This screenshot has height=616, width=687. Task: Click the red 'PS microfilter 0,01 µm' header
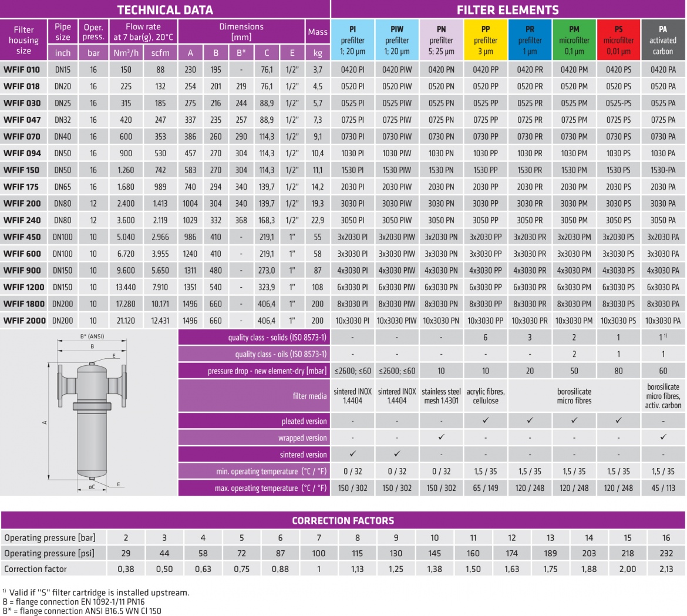point(618,40)
